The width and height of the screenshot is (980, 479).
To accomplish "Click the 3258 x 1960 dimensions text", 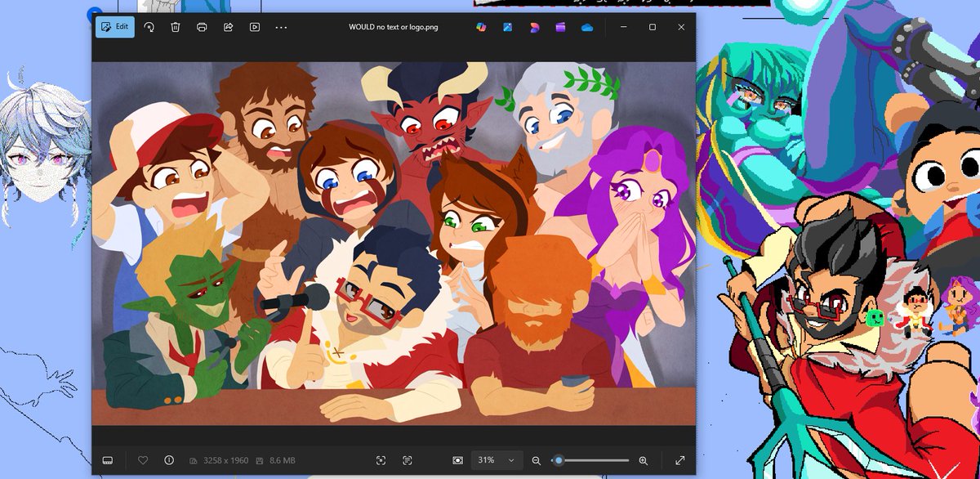I will pos(224,460).
